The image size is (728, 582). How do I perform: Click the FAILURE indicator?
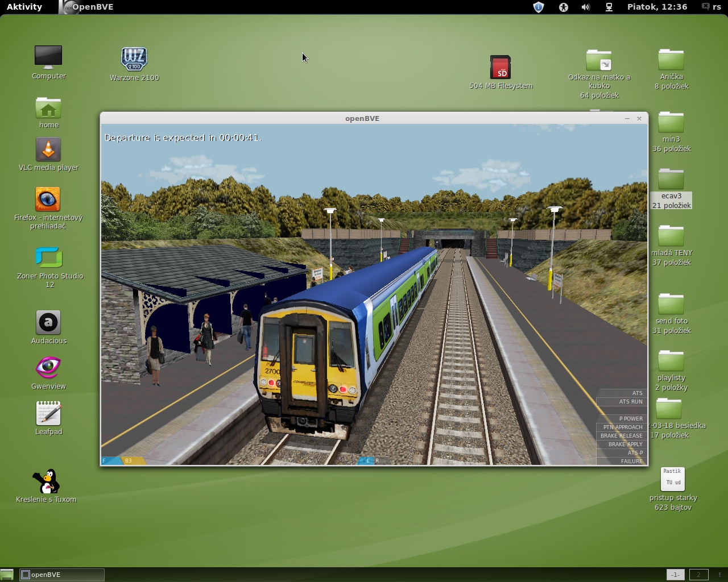(622, 461)
